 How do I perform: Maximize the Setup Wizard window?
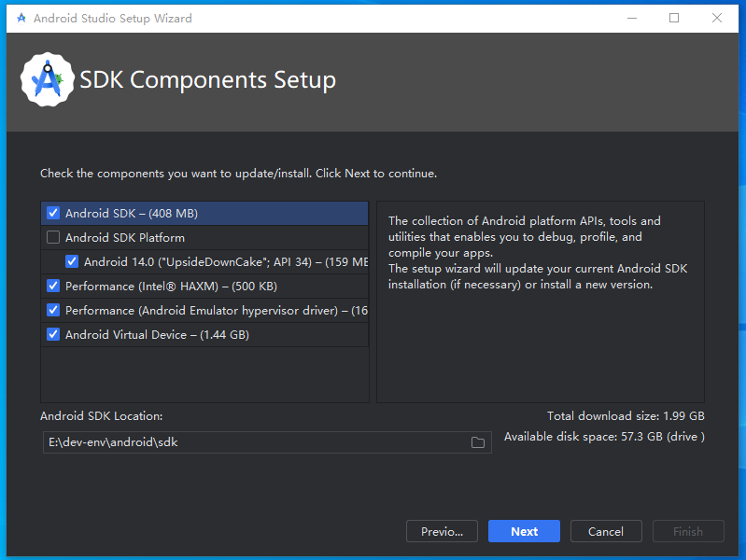click(674, 18)
